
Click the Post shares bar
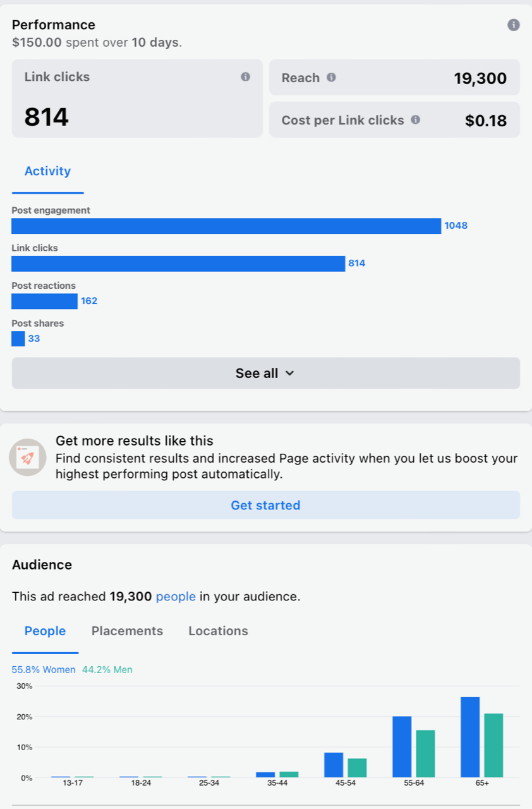18,339
